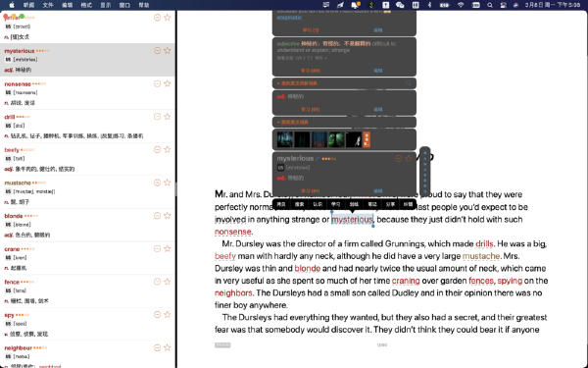Click minus circle beside 'drill' entry
The height and width of the screenshot is (368, 588).
(157, 117)
